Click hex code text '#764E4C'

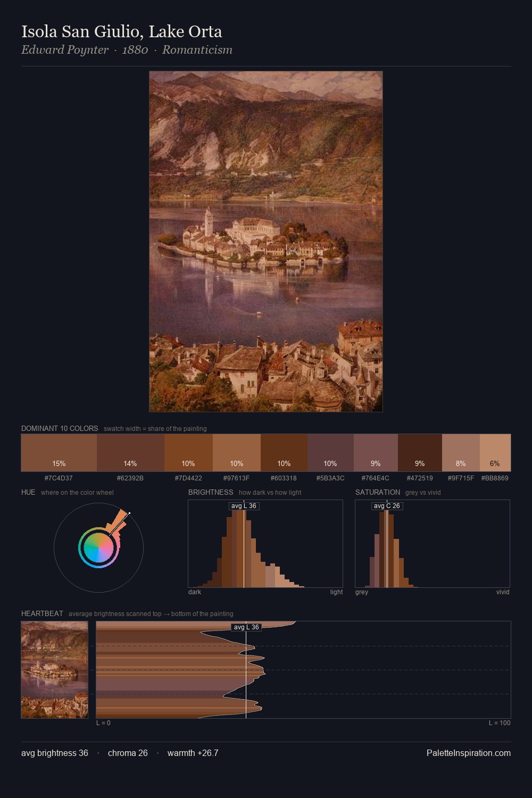(x=376, y=478)
